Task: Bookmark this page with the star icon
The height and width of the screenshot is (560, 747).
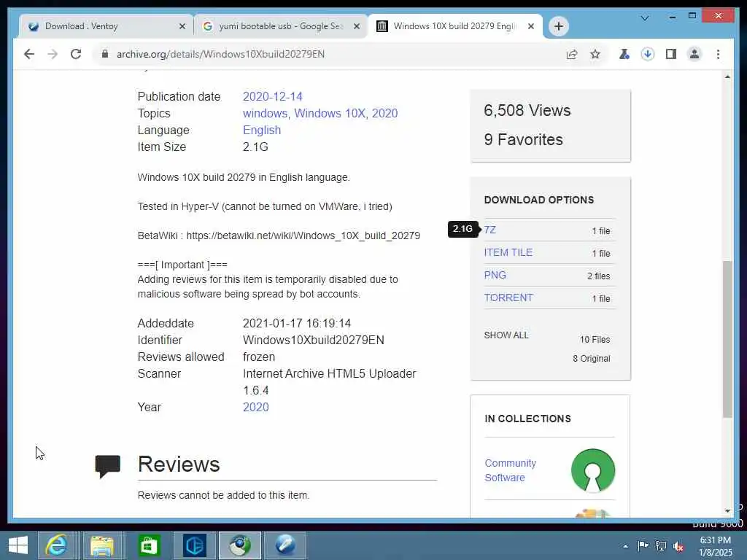Action: pyautogui.click(x=595, y=54)
